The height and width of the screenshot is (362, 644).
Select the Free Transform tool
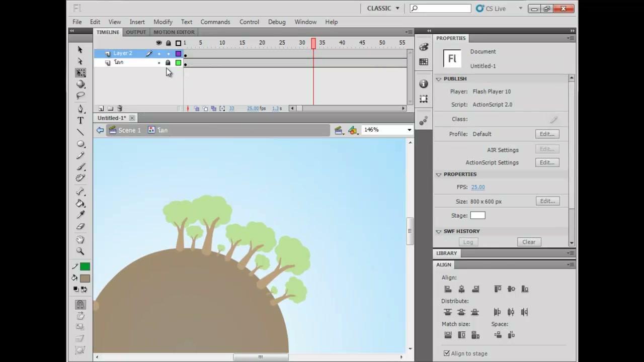(x=80, y=73)
